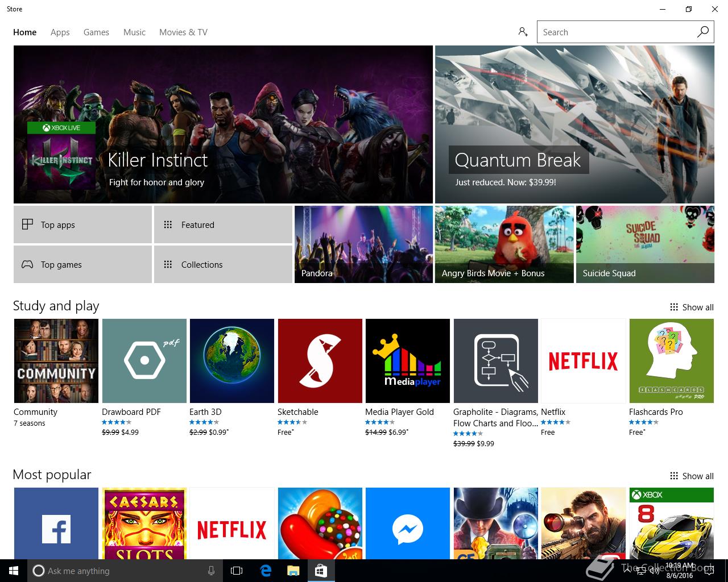Open the Killer Instinct banner
This screenshot has width=728, height=582.
click(x=223, y=124)
